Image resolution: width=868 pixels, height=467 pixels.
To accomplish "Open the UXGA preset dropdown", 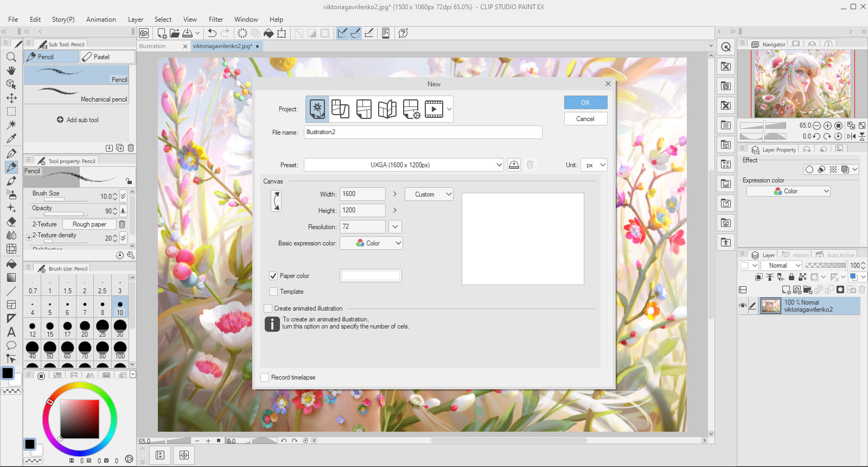I will [x=404, y=165].
